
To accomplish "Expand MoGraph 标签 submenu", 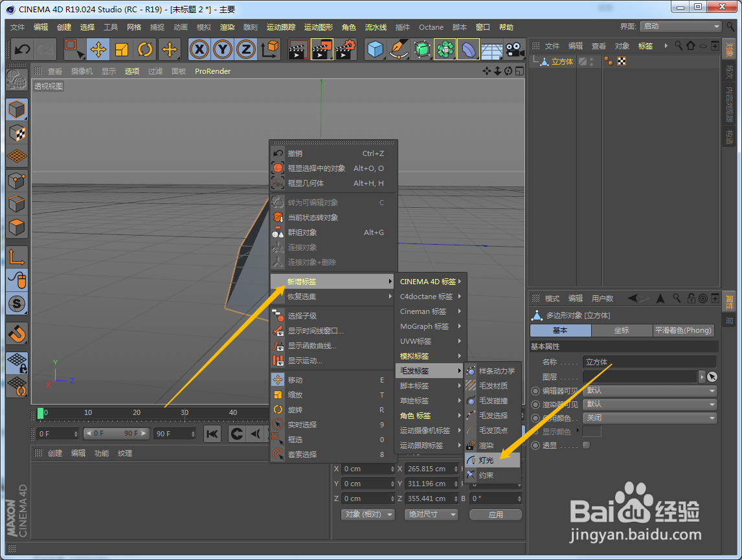I will pyautogui.click(x=430, y=326).
